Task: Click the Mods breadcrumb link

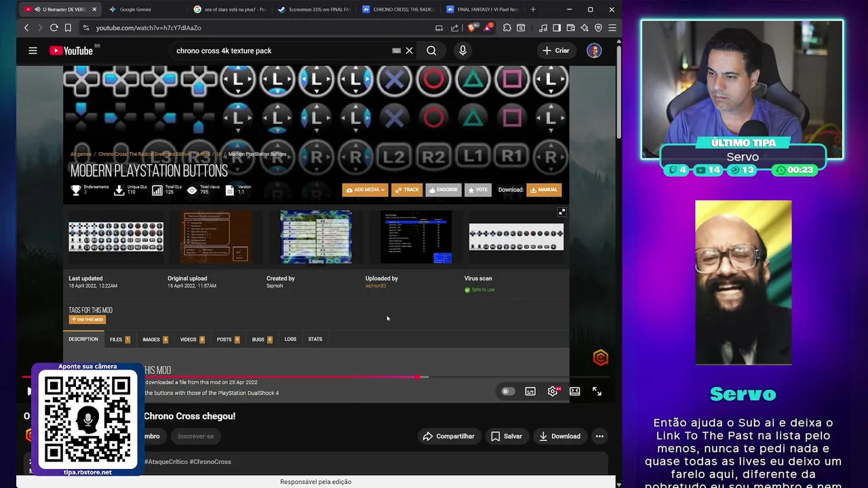Action: 203,154
